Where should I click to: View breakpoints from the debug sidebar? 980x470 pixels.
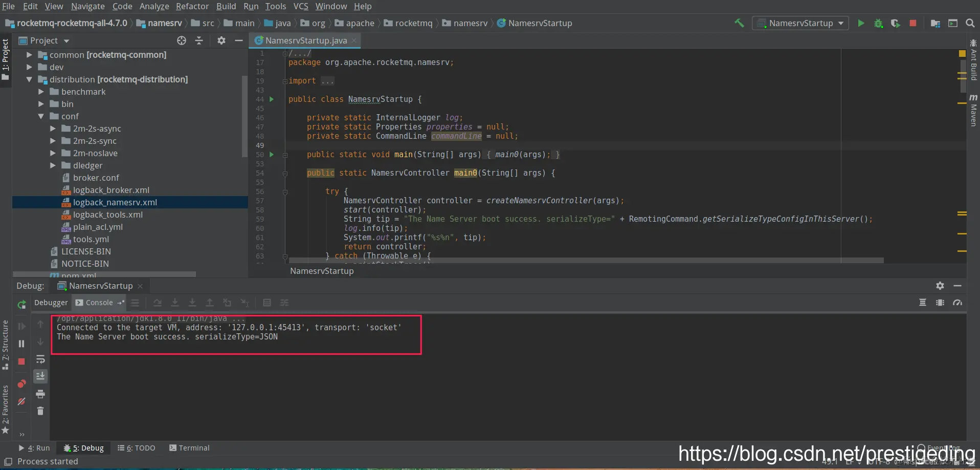click(x=21, y=383)
